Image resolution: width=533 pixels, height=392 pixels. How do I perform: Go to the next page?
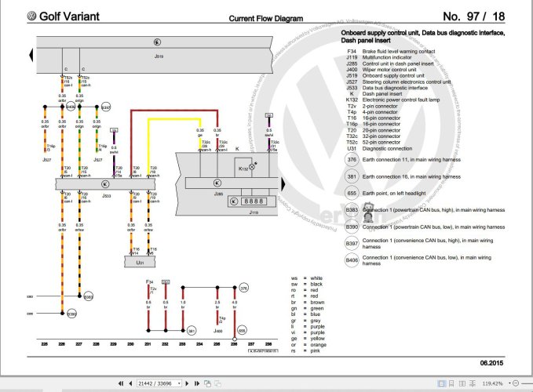point(187,383)
